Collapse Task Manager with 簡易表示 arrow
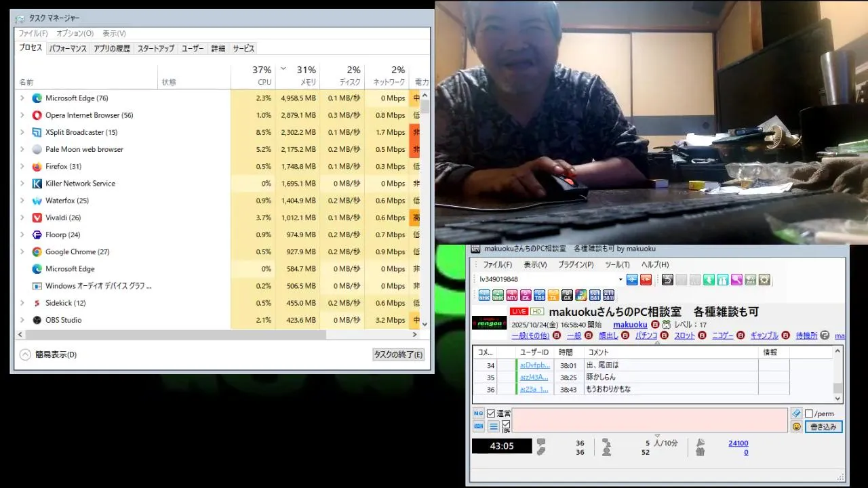The image size is (868, 488). (25, 354)
